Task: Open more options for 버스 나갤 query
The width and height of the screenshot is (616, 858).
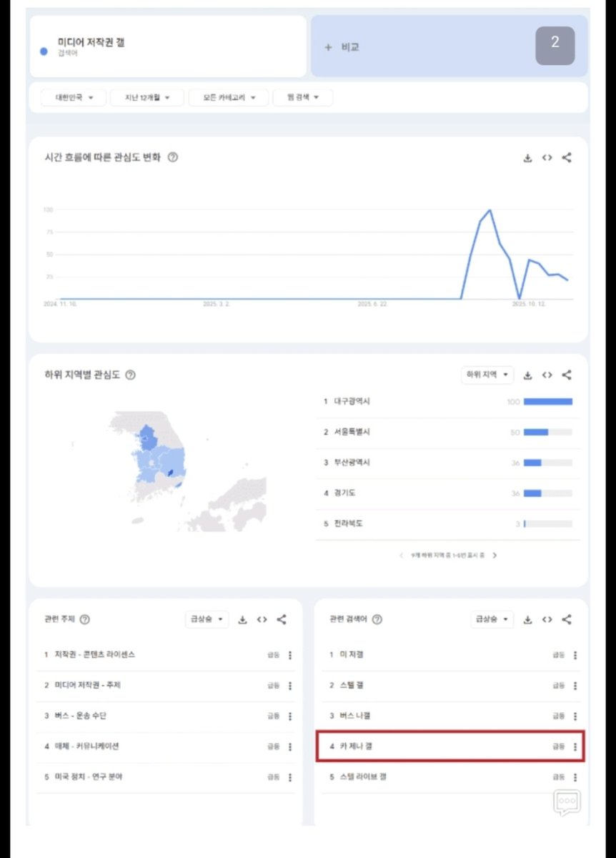Action: [x=575, y=716]
